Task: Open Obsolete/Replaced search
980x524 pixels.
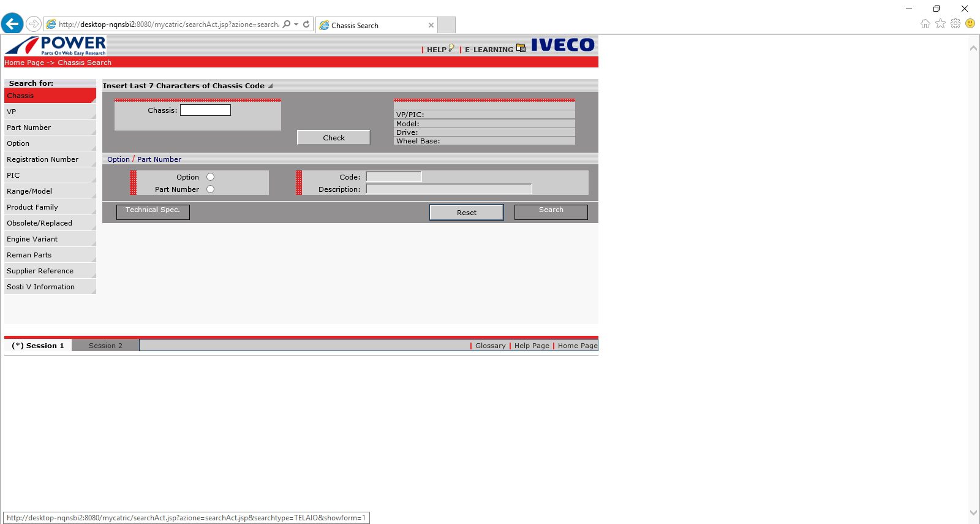Action: click(50, 223)
